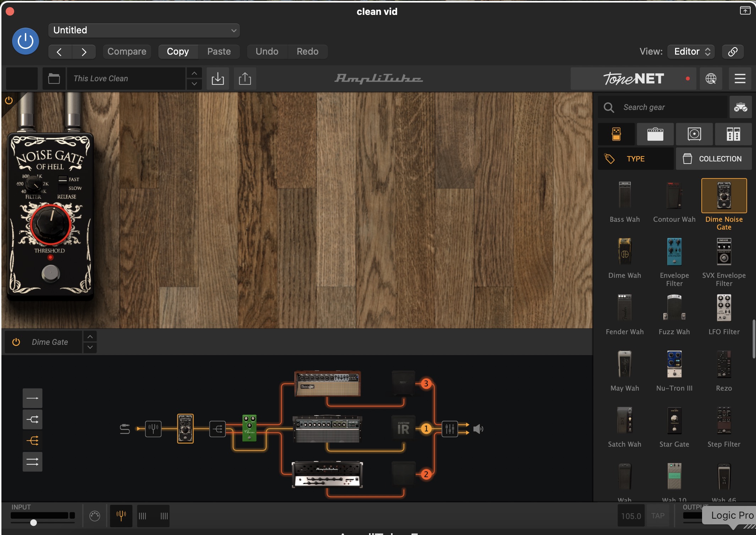The height and width of the screenshot is (535, 756).
Task: Click the gear shop truck icon
Action: (x=741, y=107)
